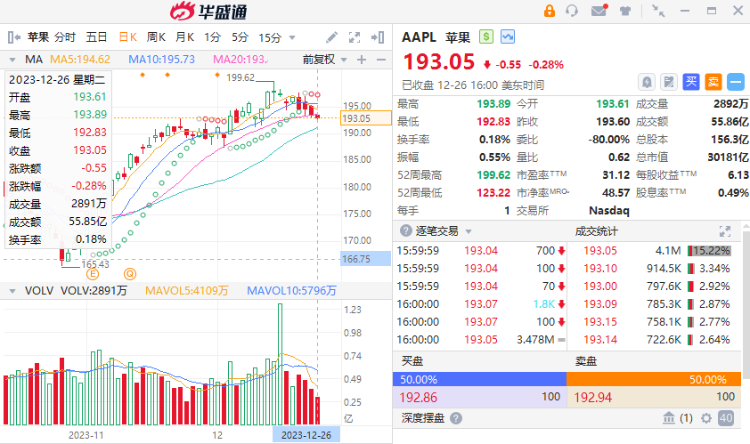Zoom out chart with minus icon
This screenshot has width=750, height=444.
point(381,59)
